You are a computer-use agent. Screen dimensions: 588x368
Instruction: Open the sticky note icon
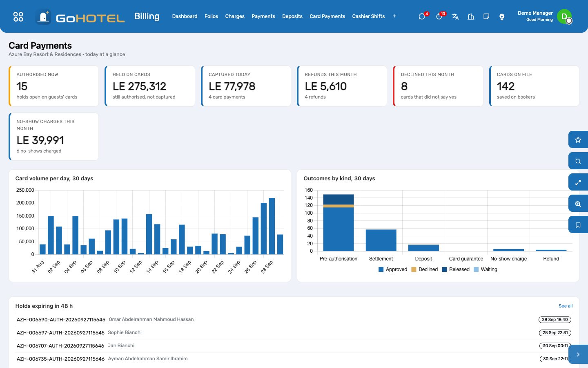point(486,16)
